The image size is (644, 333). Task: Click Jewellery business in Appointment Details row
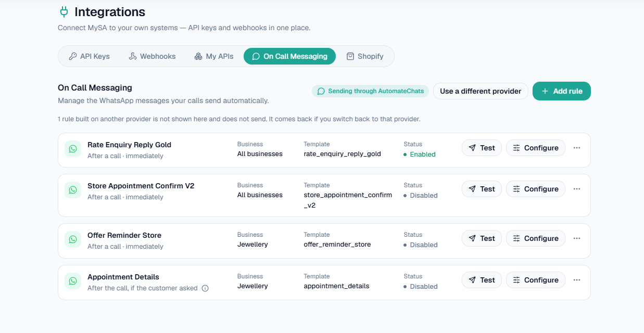(252, 286)
